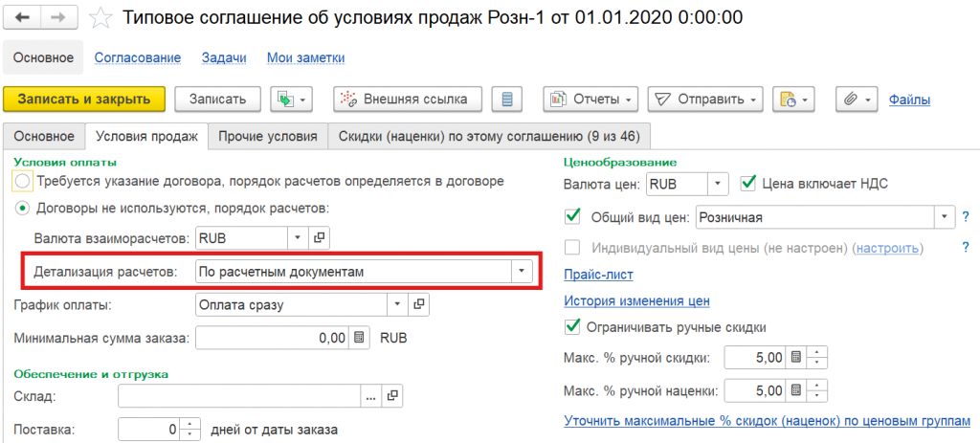The image size is (980, 443).
Task: Open Задачи navigation link
Action: 224,57
